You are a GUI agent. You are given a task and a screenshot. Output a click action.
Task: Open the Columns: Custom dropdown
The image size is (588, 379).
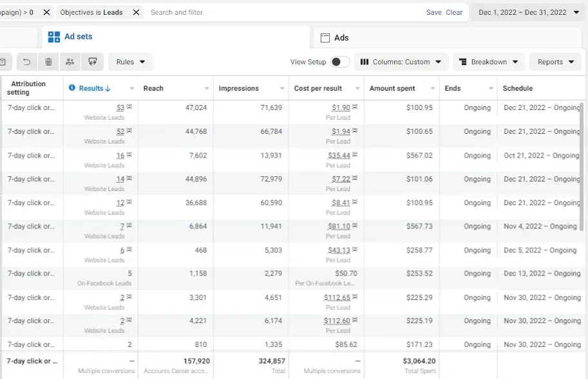(401, 62)
